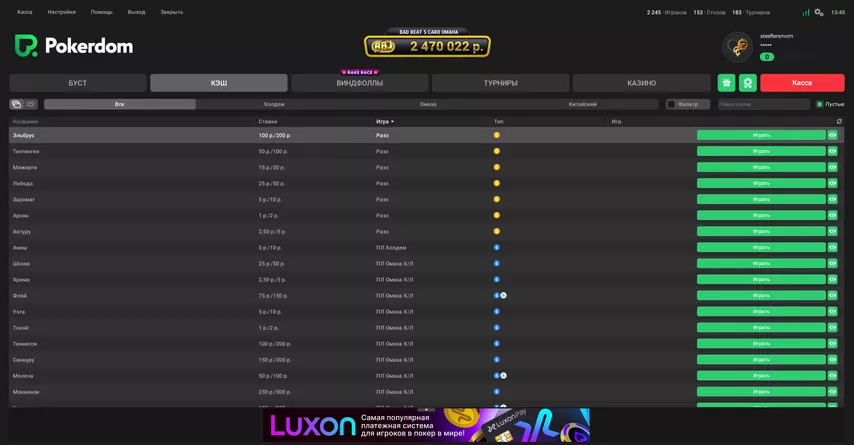Open Настройки in the top menu
Viewport: 854px width, 445px height.
point(62,12)
